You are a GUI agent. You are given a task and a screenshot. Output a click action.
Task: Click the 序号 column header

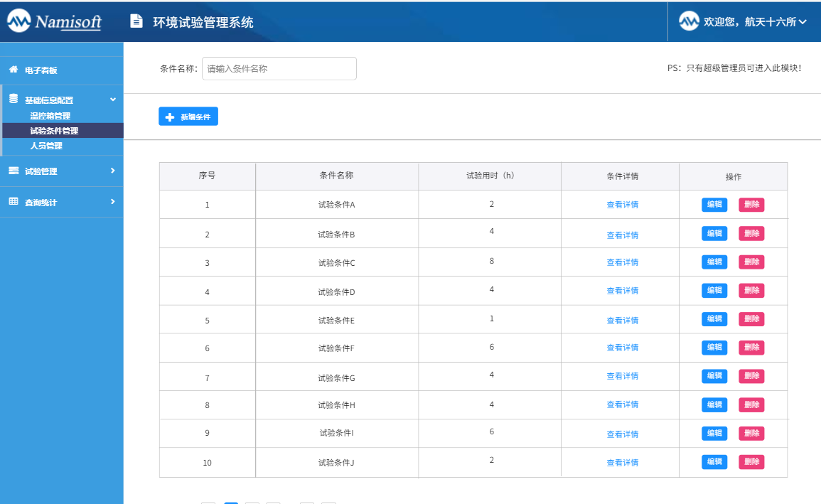(208, 176)
